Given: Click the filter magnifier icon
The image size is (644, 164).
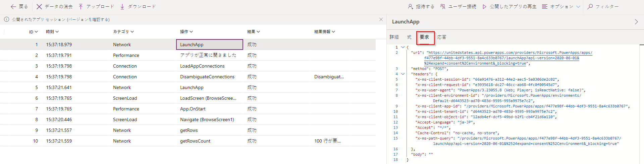Looking at the screenshot, I should [590, 7].
